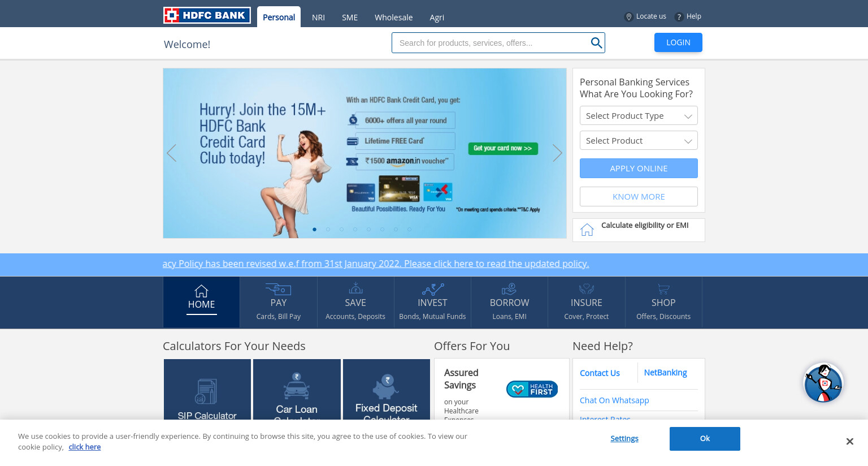Open Cards, Bill Pay menu item
868x466 pixels.
tap(279, 317)
